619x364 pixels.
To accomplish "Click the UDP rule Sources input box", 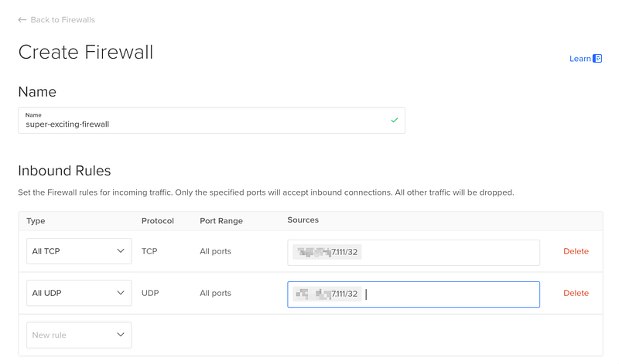I will click(449, 294).
